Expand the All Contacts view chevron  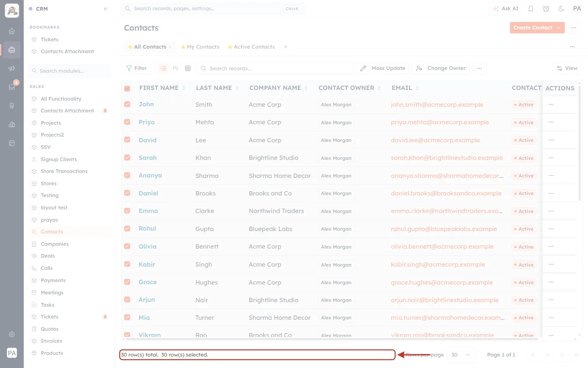coord(170,47)
